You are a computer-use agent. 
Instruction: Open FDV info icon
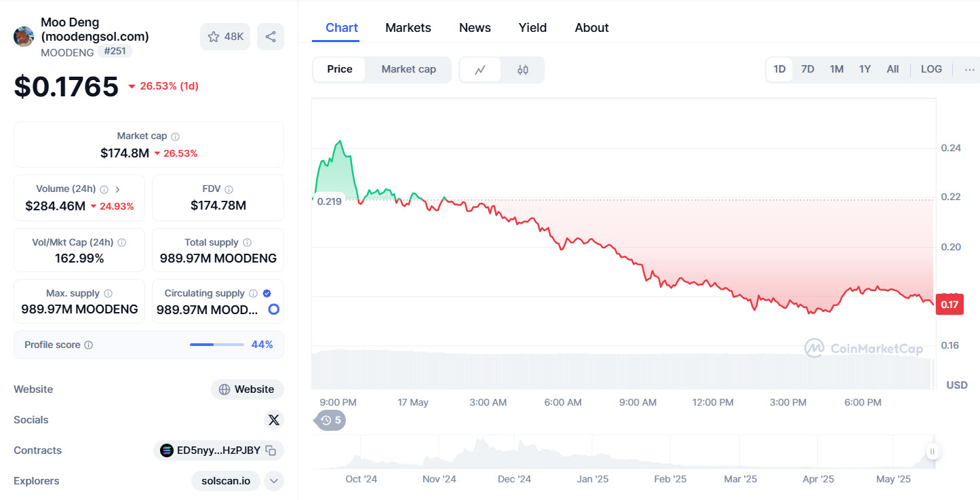point(229,189)
